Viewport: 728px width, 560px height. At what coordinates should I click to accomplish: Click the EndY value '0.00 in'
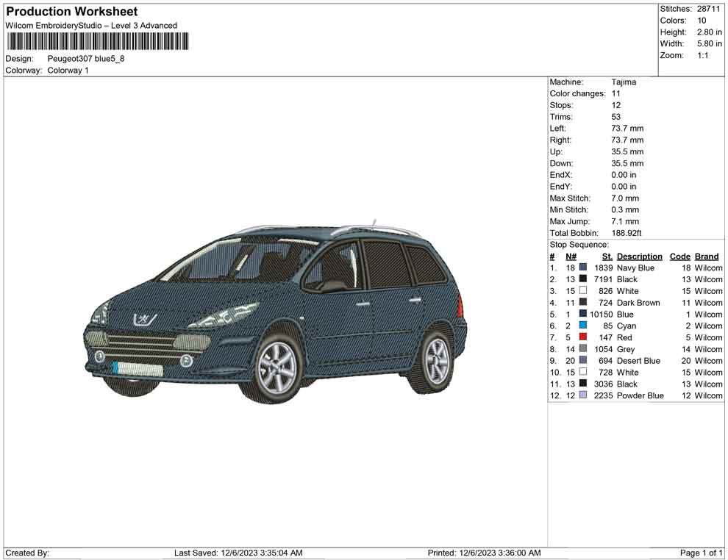624,187
